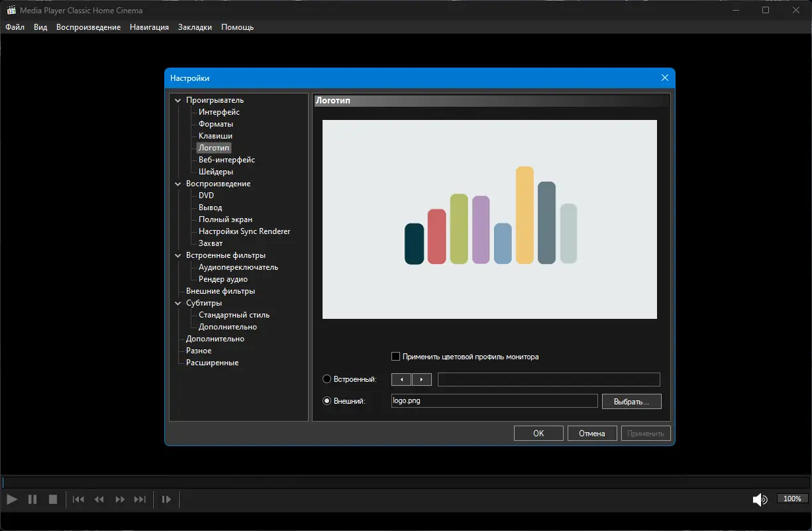Open the Помощь menu
The image size is (812, 531).
pyautogui.click(x=237, y=27)
